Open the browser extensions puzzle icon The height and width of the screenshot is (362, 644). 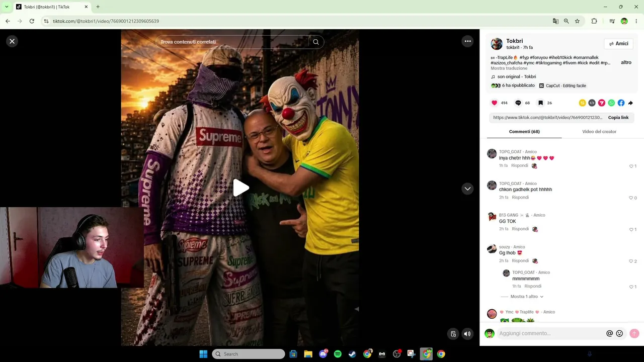click(594, 21)
